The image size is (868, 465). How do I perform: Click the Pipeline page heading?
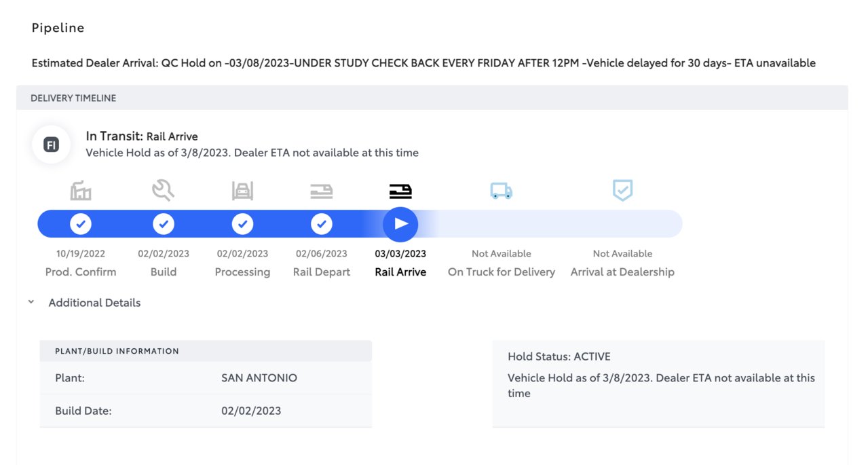(x=58, y=28)
